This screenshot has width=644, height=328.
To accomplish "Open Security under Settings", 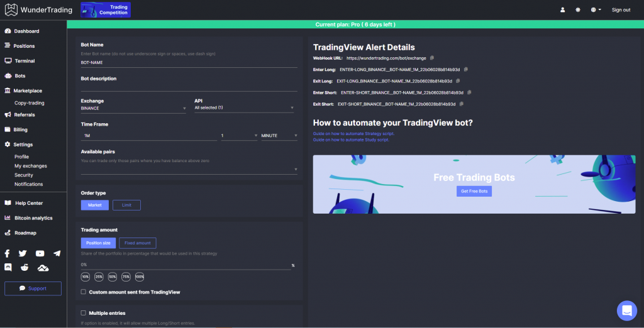I will [x=23, y=175].
